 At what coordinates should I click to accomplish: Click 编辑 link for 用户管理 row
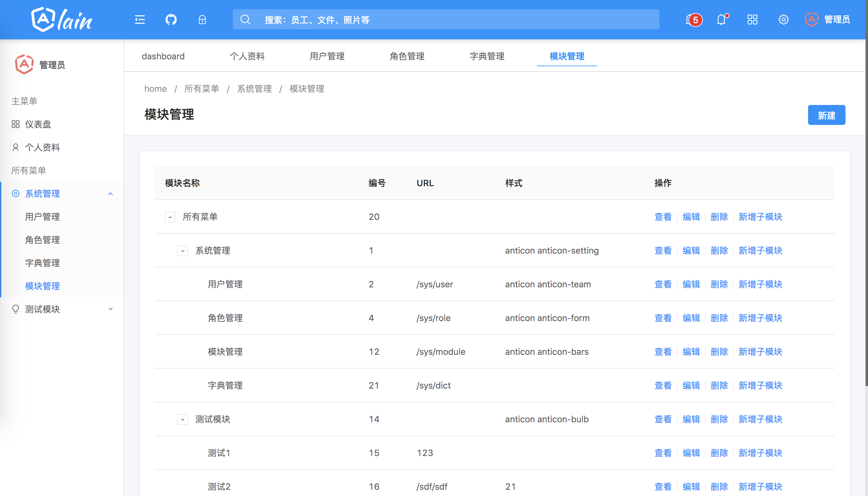click(x=691, y=284)
